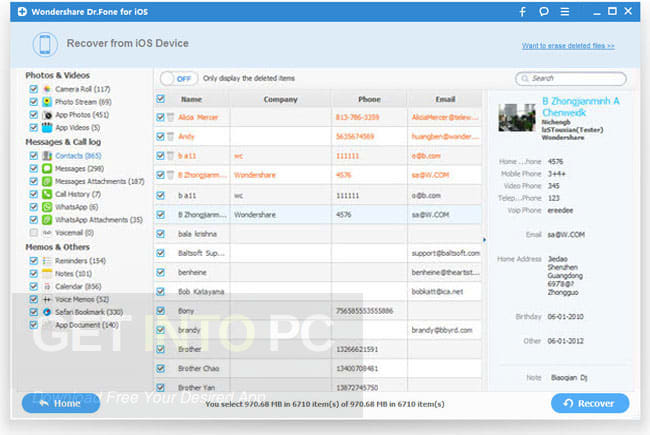
Task: Click the WhatsApp Attachments category icon
Action: [x=47, y=220]
